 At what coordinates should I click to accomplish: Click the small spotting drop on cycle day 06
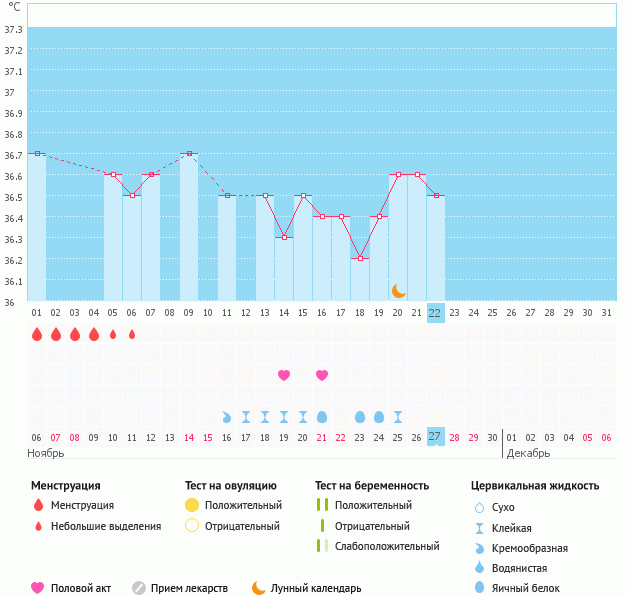click(132, 334)
